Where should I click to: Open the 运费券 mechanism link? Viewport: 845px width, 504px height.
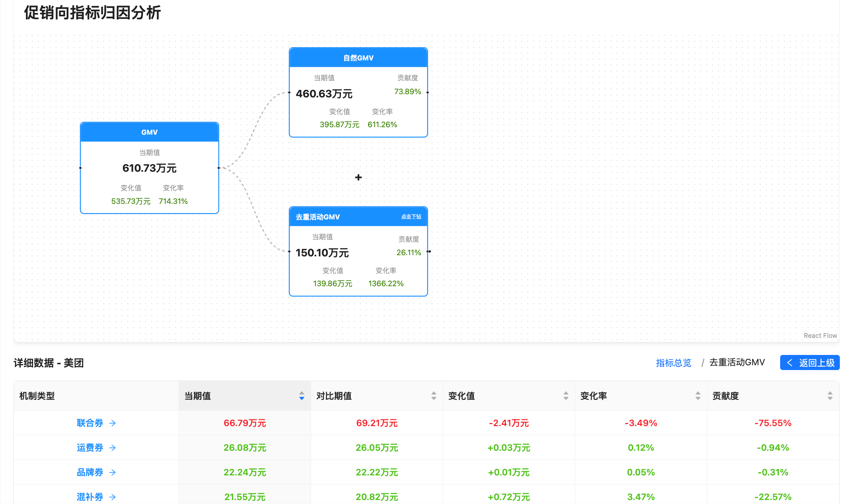point(90,448)
